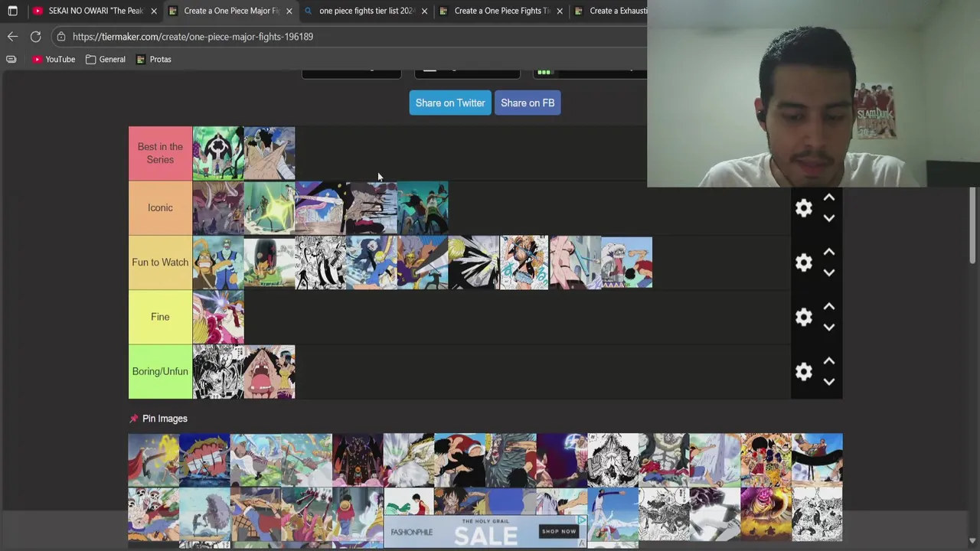Select second image in the Iconic tier
Screen dimensions: 980x551
click(269, 208)
